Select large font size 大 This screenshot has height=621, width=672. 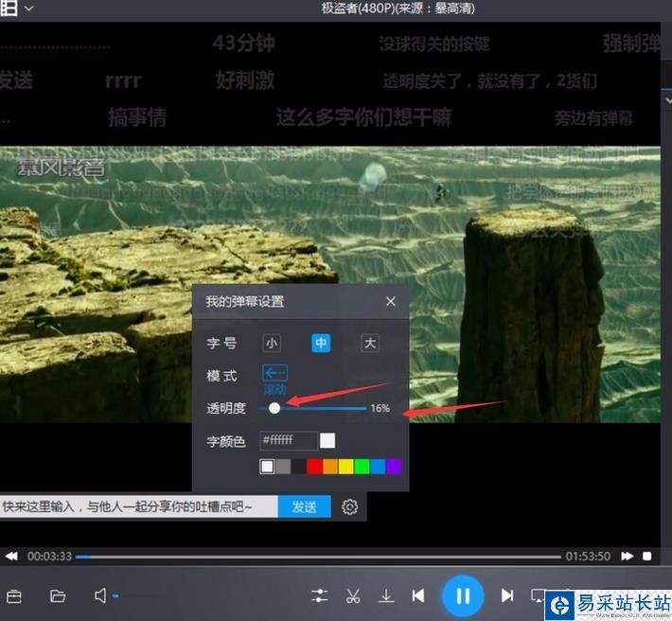tap(370, 343)
